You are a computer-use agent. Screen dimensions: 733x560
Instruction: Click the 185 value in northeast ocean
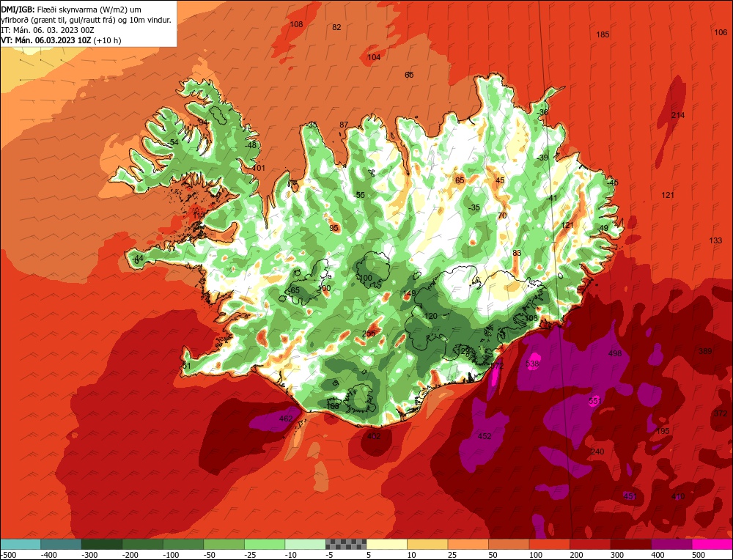[603, 34]
